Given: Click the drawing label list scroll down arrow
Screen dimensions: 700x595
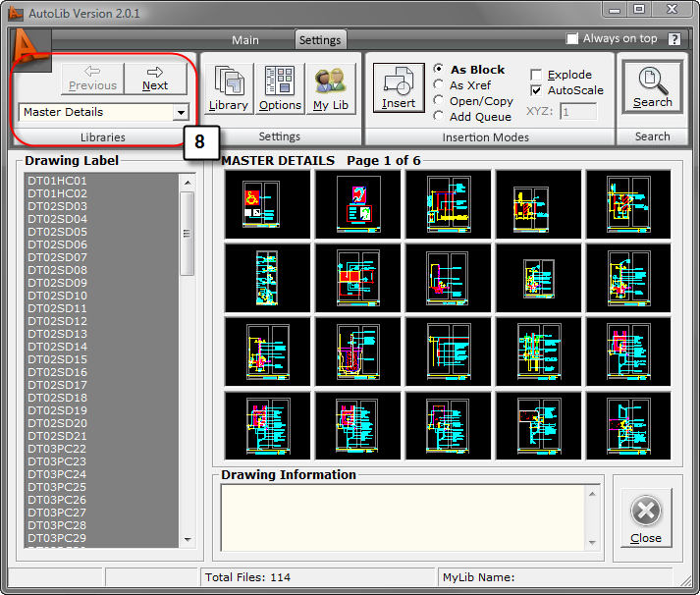Looking at the screenshot, I should tap(188, 540).
